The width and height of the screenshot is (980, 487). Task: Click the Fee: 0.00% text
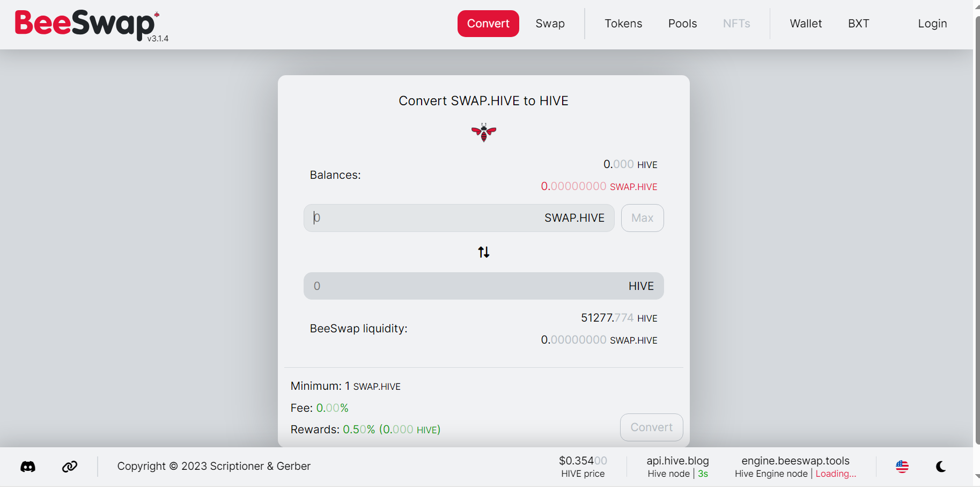[x=320, y=408]
